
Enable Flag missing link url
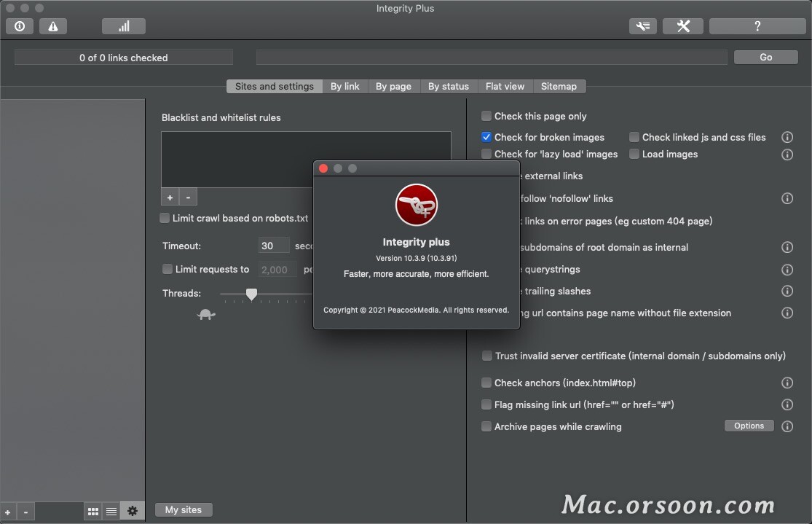coord(486,404)
